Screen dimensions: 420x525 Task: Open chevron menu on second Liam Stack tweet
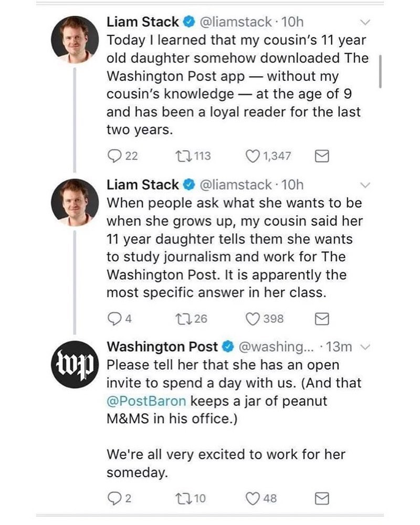click(x=365, y=185)
